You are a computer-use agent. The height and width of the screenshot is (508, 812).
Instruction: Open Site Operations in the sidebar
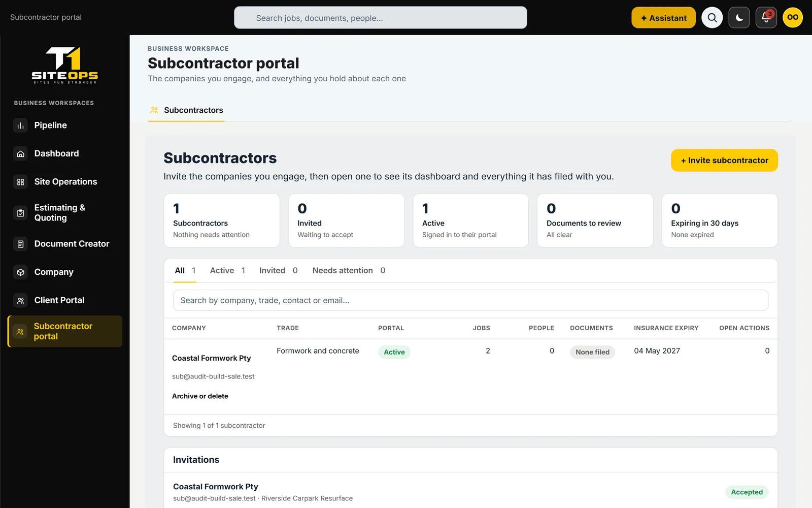click(65, 182)
